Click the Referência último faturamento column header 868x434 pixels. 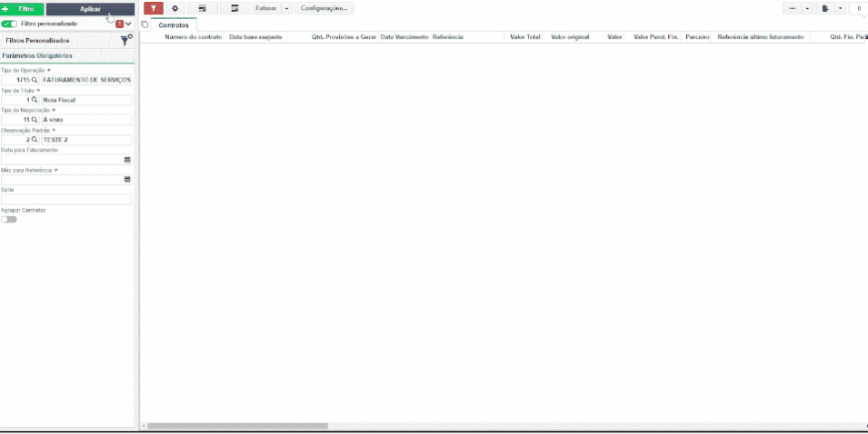(x=760, y=37)
